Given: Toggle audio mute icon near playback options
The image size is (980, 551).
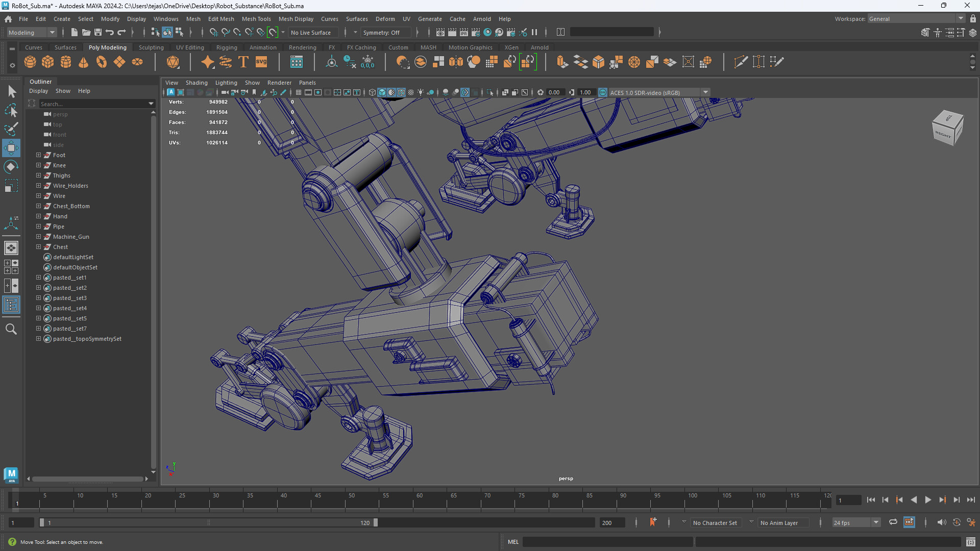Looking at the screenshot, I should [941, 522].
